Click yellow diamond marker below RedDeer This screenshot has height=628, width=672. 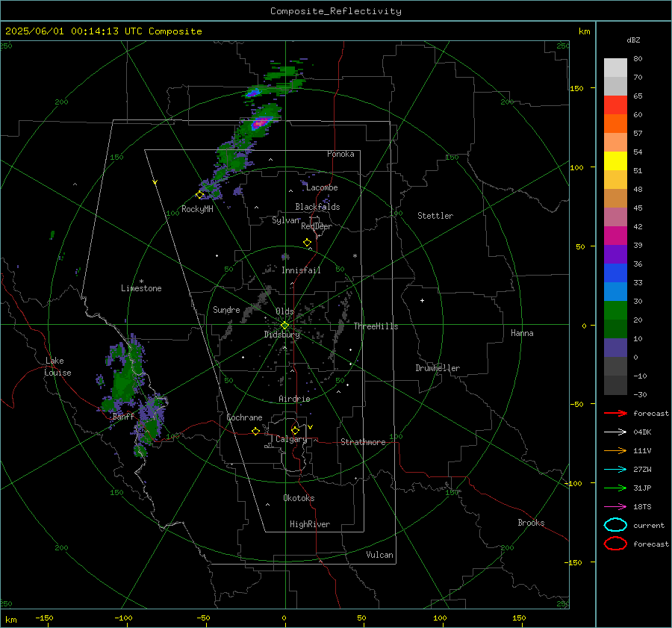(x=307, y=243)
